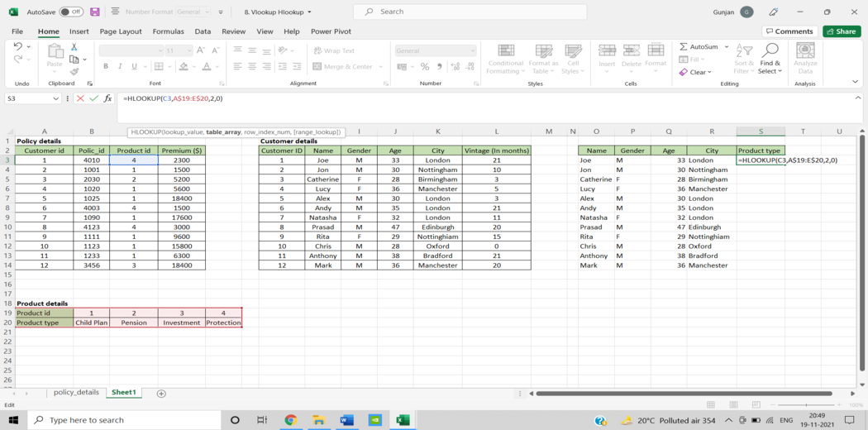Click the Format Painter brush icon
Viewport: 868px width, 430px height.
tap(74, 71)
